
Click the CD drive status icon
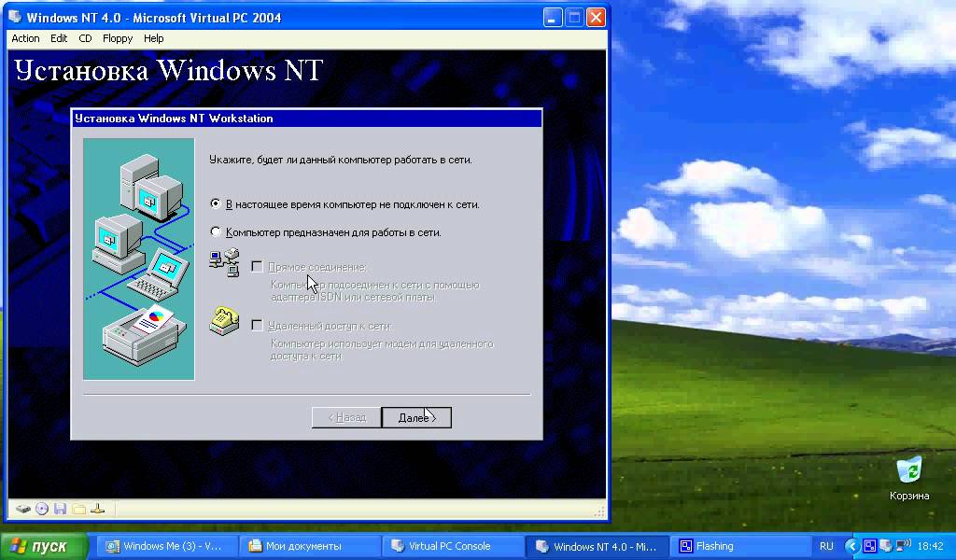(41, 509)
